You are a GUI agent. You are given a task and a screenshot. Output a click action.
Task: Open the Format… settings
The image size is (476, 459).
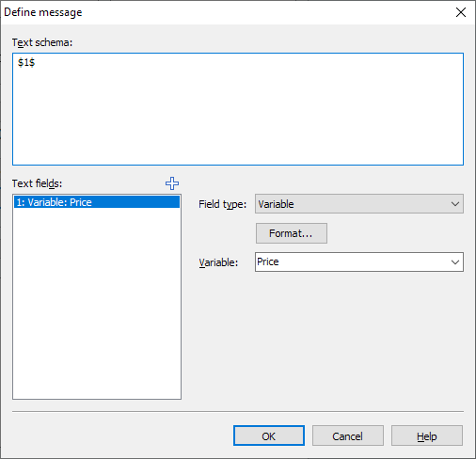coord(292,233)
